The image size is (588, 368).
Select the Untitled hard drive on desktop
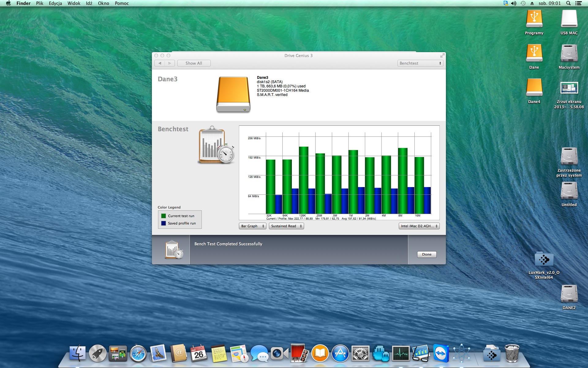pos(569,191)
